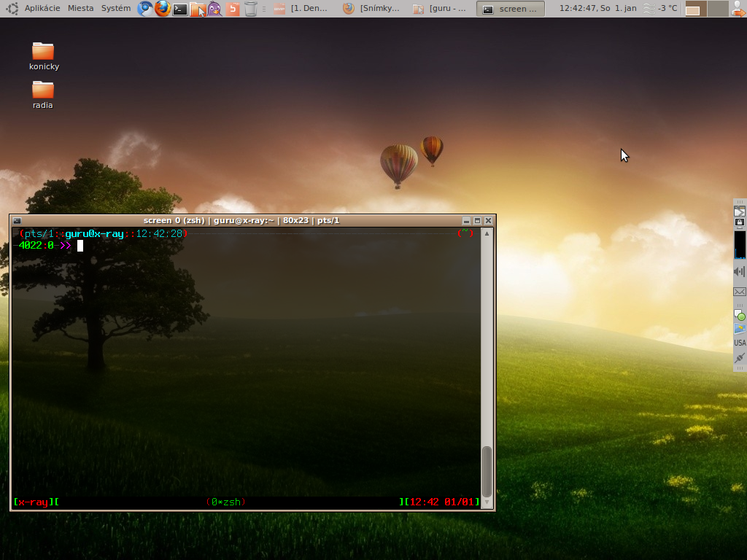Click the terminal scrollbar thumb
This screenshot has width=747, height=560.
point(487,472)
